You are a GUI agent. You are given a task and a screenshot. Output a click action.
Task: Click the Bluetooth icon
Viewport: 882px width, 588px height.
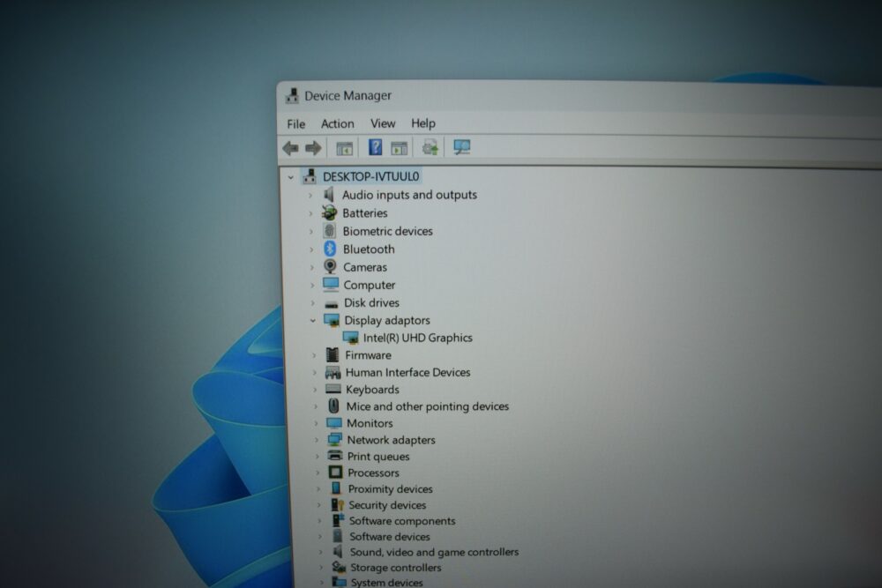(x=330, y=249)
